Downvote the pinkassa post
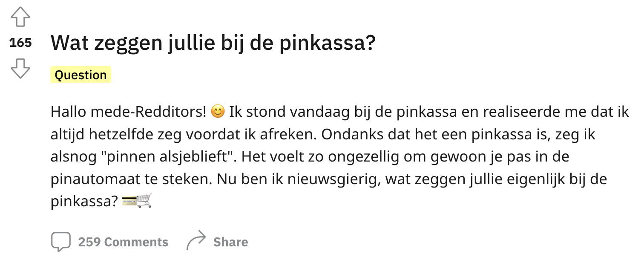644x260 pixels. (x=20, y=69)
